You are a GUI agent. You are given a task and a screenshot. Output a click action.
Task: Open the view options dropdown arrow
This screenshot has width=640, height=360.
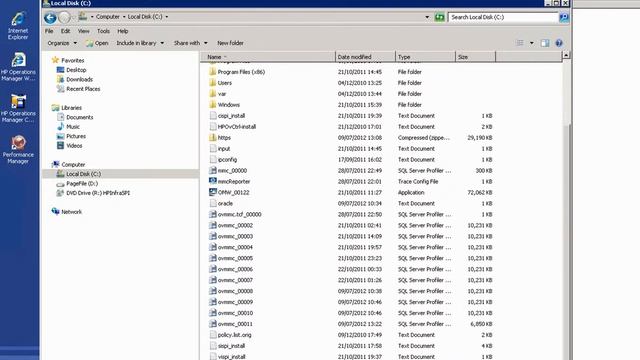531,43
